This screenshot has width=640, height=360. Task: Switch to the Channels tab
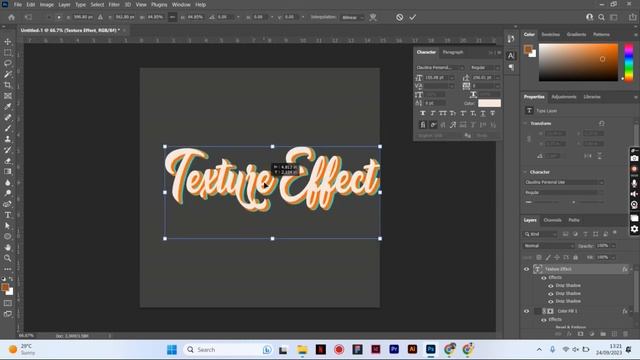coord(552,220)
